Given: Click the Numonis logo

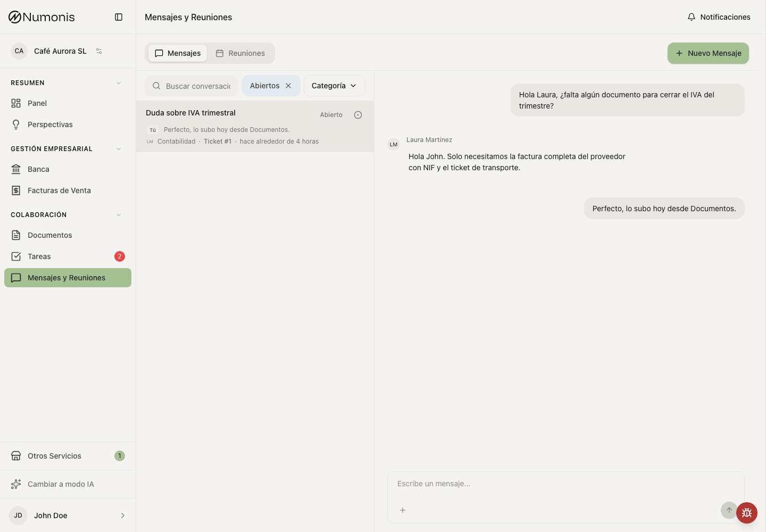Looking at the screenshot, I should (41, 17).
